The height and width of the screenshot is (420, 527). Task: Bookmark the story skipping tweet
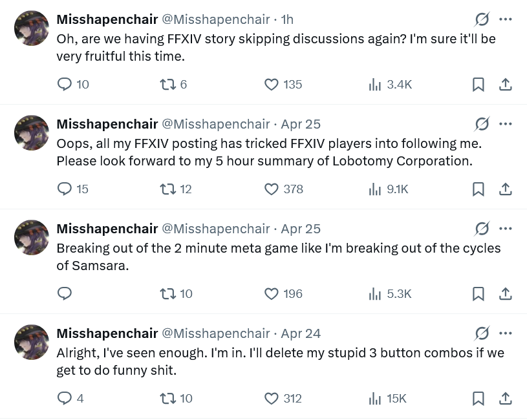[x=479, y=84]
